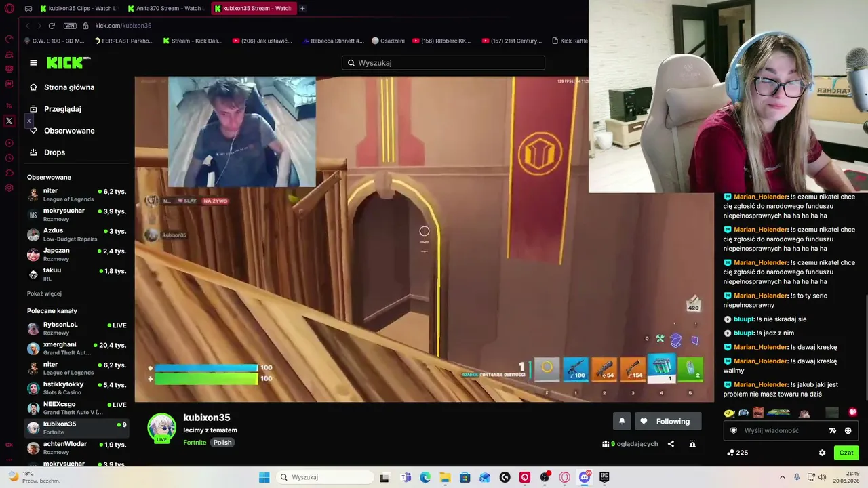Open the Fortnite category link
868x488 pixels.
pos(195,443)
